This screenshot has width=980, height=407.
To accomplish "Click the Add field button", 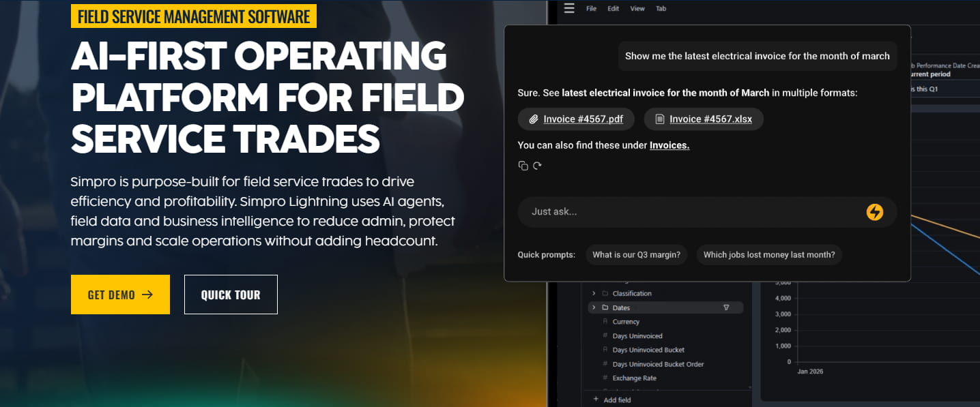I will point(611,400).
